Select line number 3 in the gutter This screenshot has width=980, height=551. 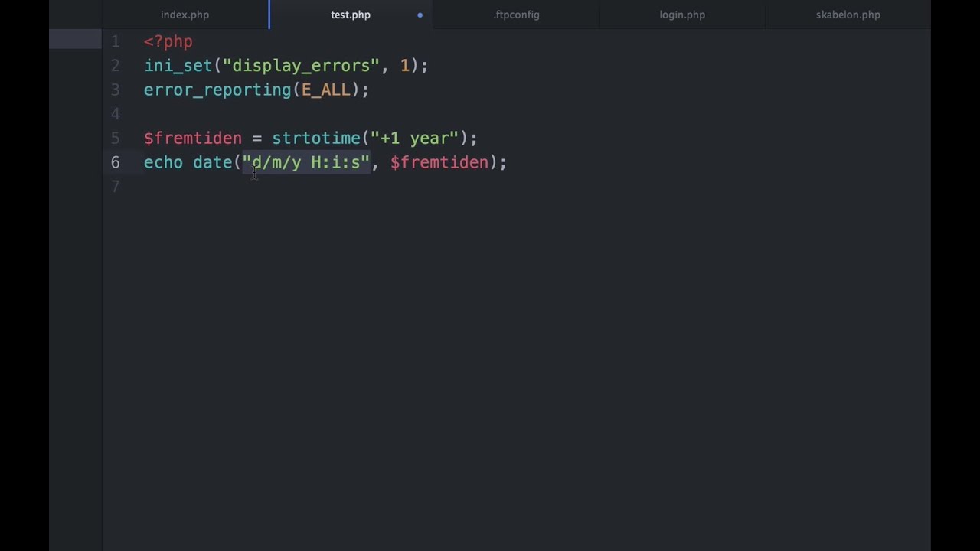(x=115, y=90)
